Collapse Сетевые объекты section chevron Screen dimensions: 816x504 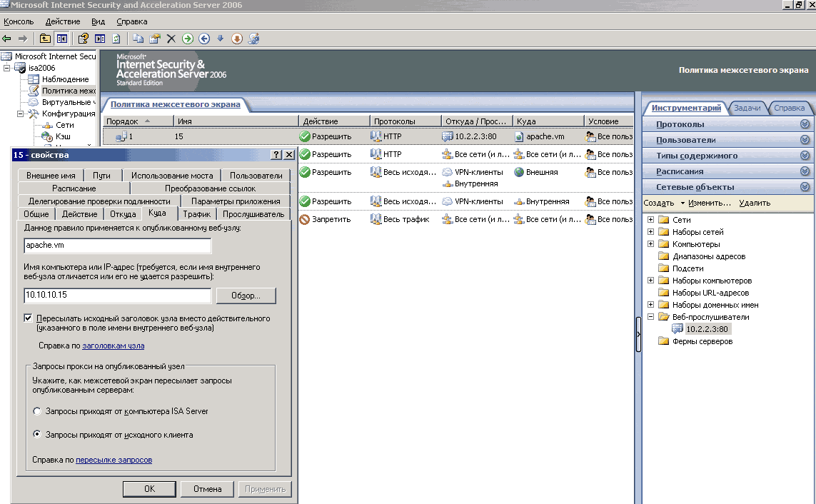point(805,186)
